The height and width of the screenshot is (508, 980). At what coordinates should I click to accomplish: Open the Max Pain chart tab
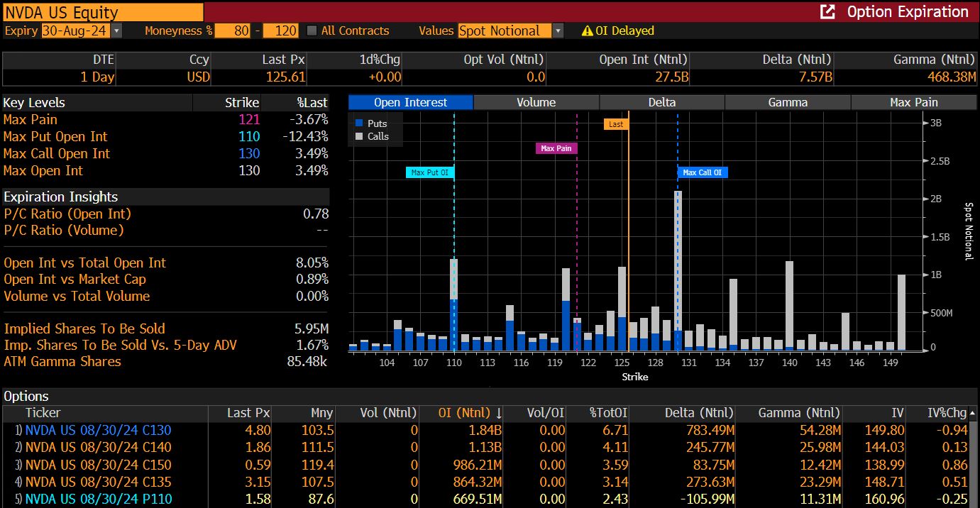913,102
